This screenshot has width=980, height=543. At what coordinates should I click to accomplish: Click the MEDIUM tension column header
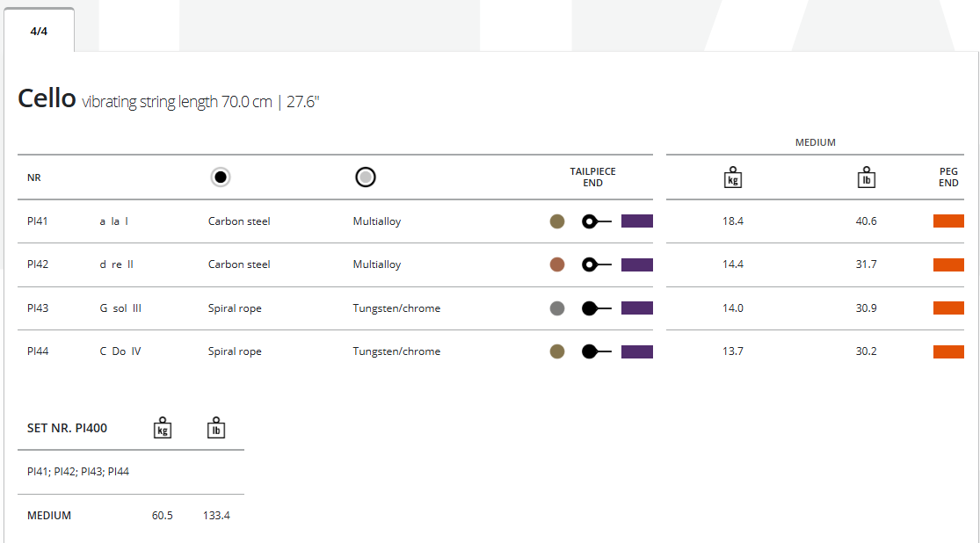815,142
